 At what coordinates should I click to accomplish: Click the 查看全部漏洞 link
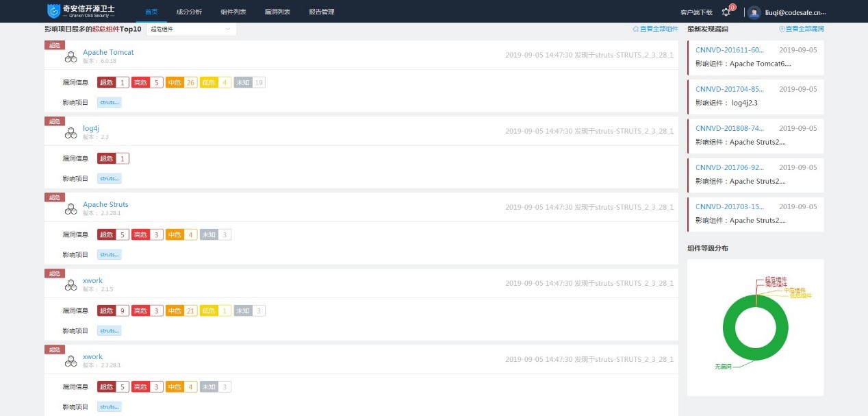802,29
